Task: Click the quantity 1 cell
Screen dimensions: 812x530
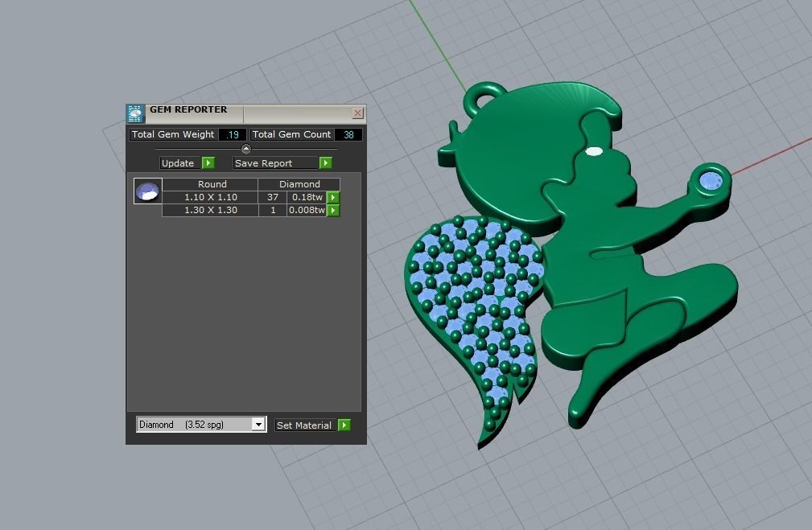Action: tap(272, 210)
